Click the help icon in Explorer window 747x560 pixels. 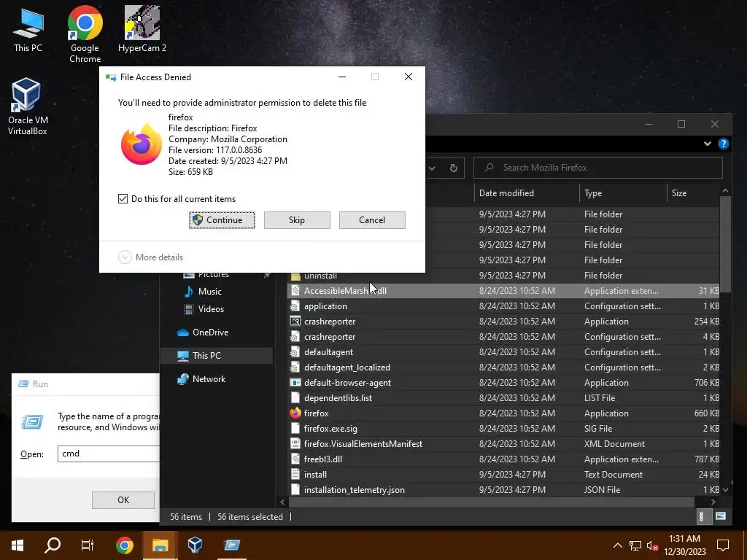click(723, 144)
